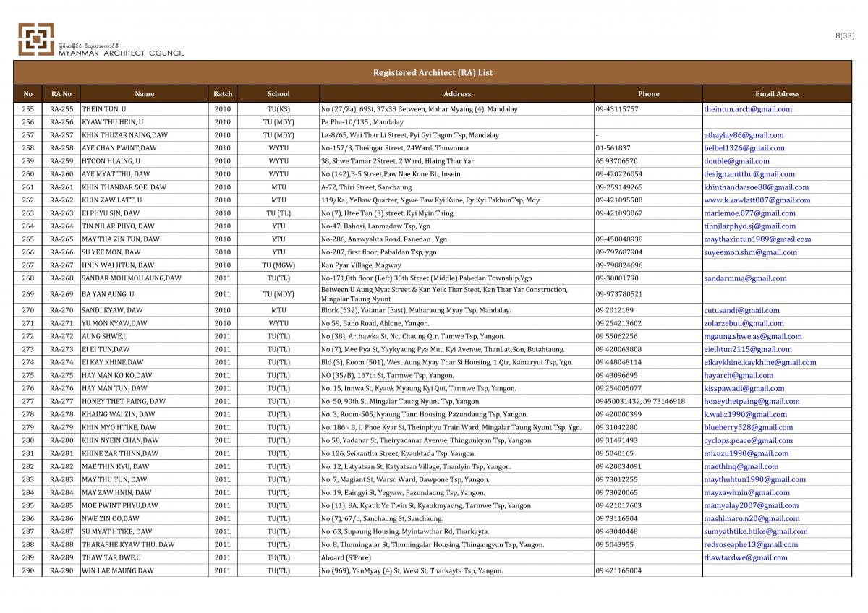The image size is (868, 613).
Task: Select the double@gmail.com email link
Action: (736, 161)
